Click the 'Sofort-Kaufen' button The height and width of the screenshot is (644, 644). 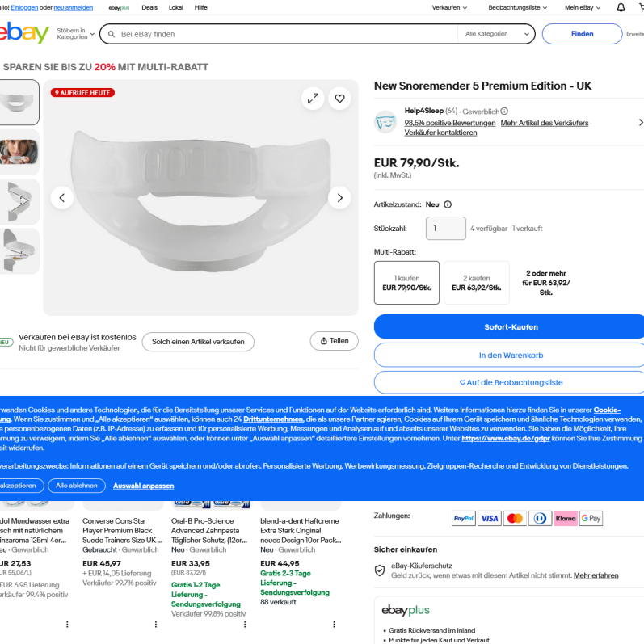point(510,327)
